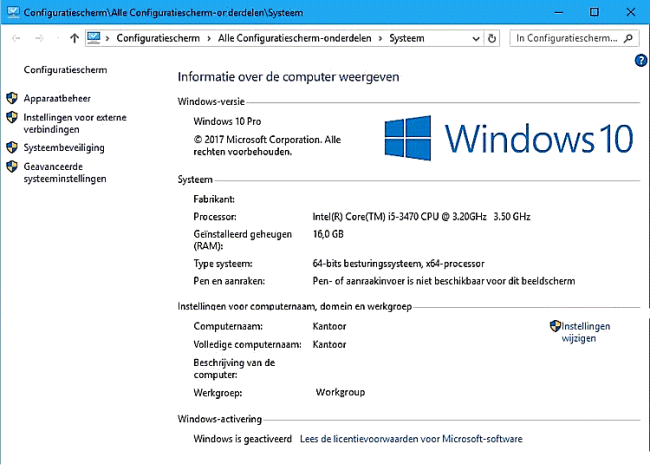Click the shield icon beside Apparaatbeheer
The image size is (650, 465).
point(12,98)
